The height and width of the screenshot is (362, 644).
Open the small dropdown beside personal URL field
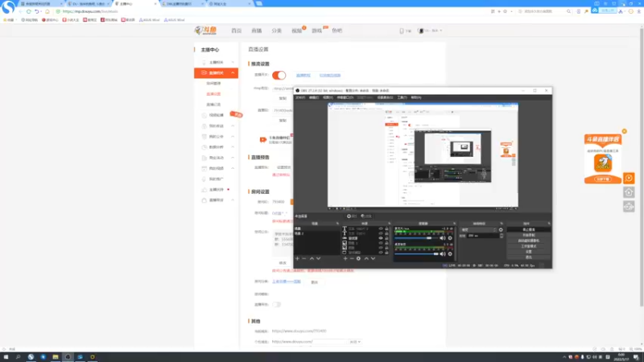tap(355, 342)
